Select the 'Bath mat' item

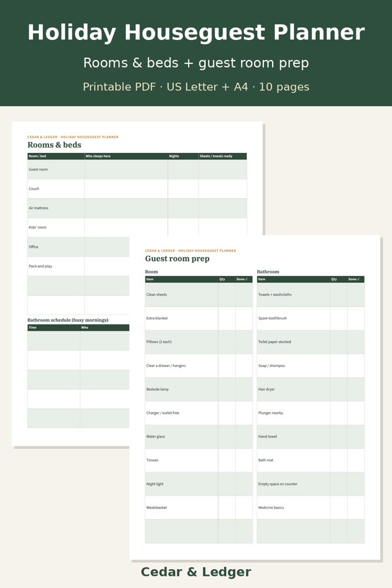coord(266,460)
